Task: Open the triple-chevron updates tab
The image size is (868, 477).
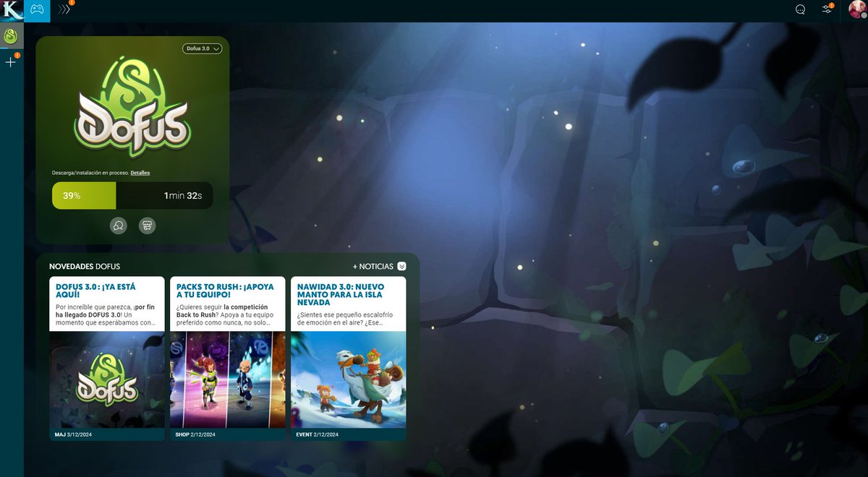Action: pos(64,9)
